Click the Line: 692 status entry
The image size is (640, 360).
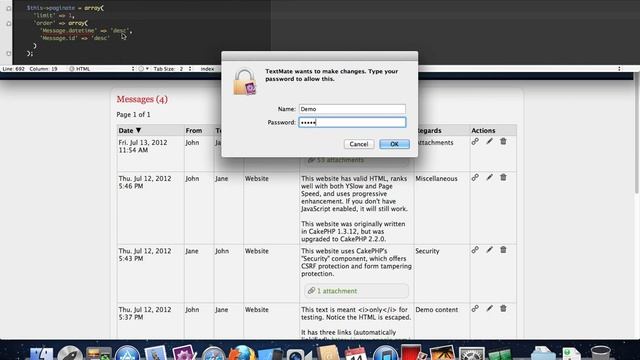(x=13, y=69)
